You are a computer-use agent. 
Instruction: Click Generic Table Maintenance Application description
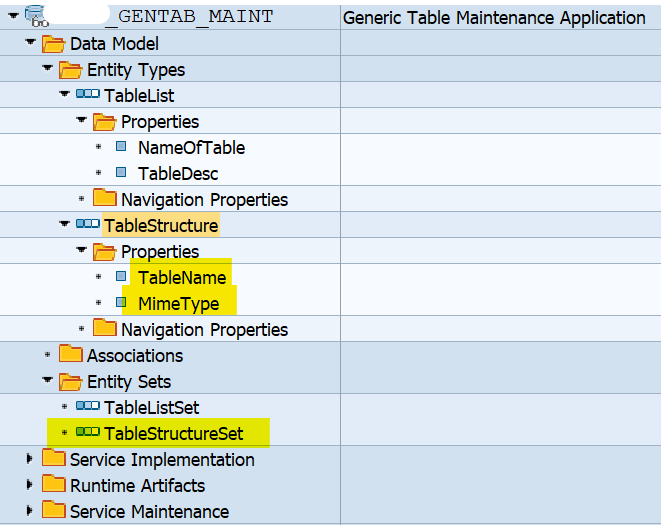(x=494, y=18)
